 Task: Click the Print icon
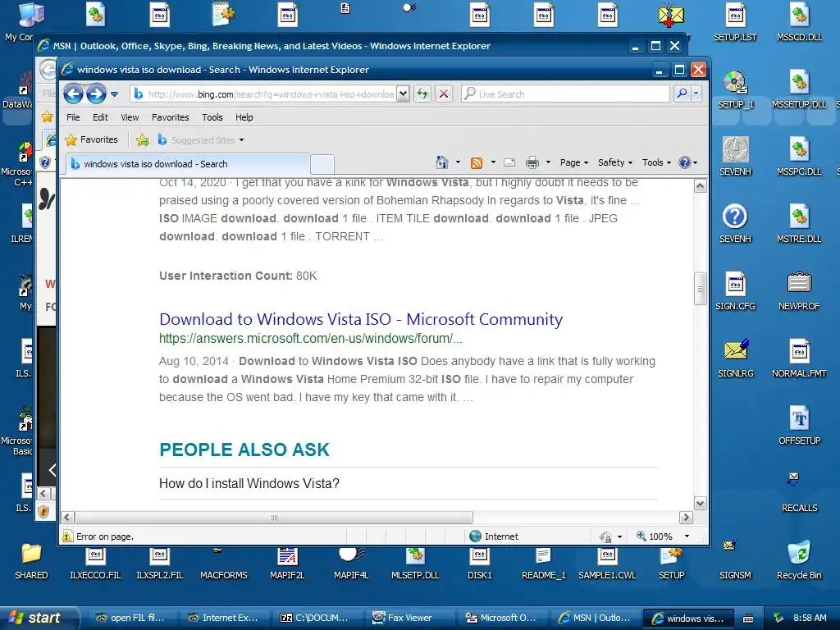click(x=532, y=162)
